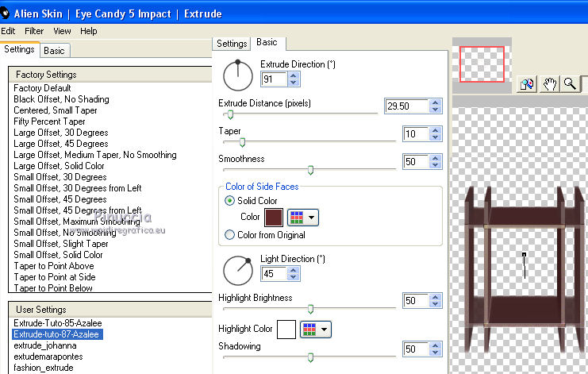Click the Extrude Direction value field
The image size is (588, 374).
(x=274, y=79)
